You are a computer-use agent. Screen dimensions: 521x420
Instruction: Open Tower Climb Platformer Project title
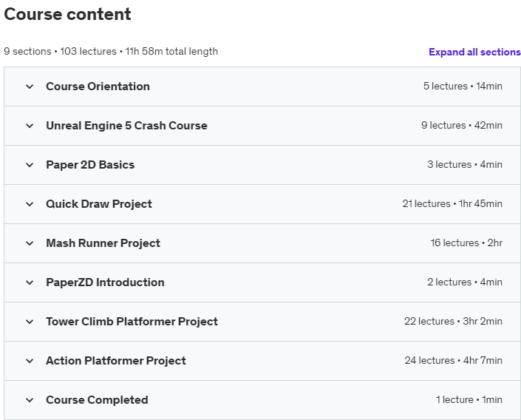(132, 322)
